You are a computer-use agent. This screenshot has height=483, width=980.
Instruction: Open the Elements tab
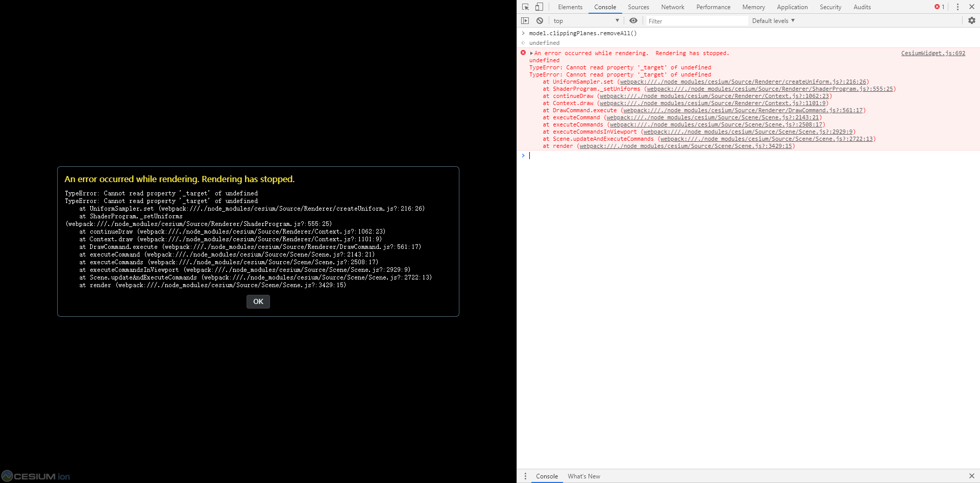tap(570, 7)
